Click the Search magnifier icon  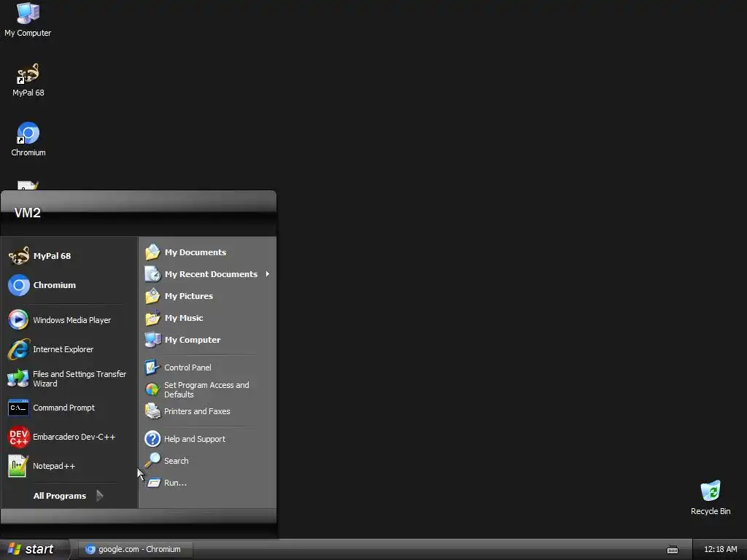point(152,461)
